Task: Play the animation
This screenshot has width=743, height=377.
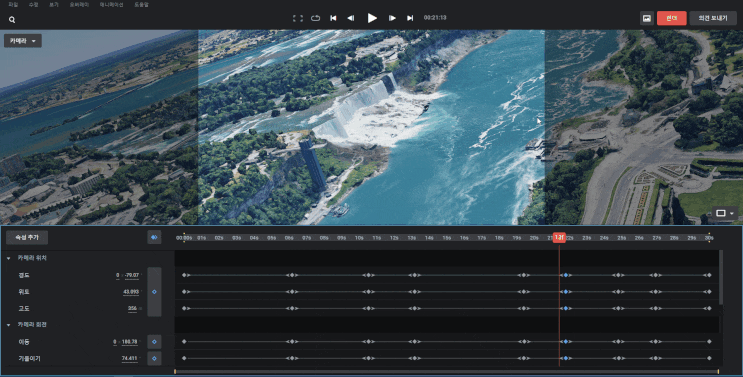Action: (372, 18)
